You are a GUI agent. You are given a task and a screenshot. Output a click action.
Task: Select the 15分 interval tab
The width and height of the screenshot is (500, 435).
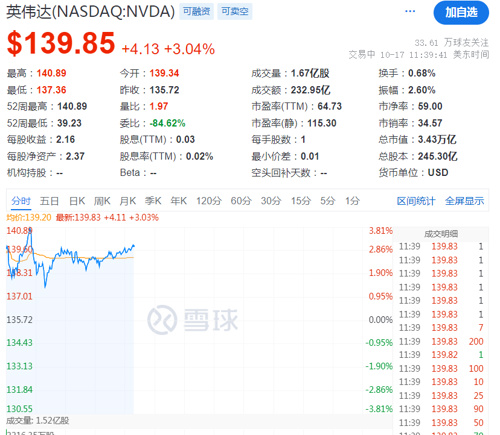tap(301, 201)
